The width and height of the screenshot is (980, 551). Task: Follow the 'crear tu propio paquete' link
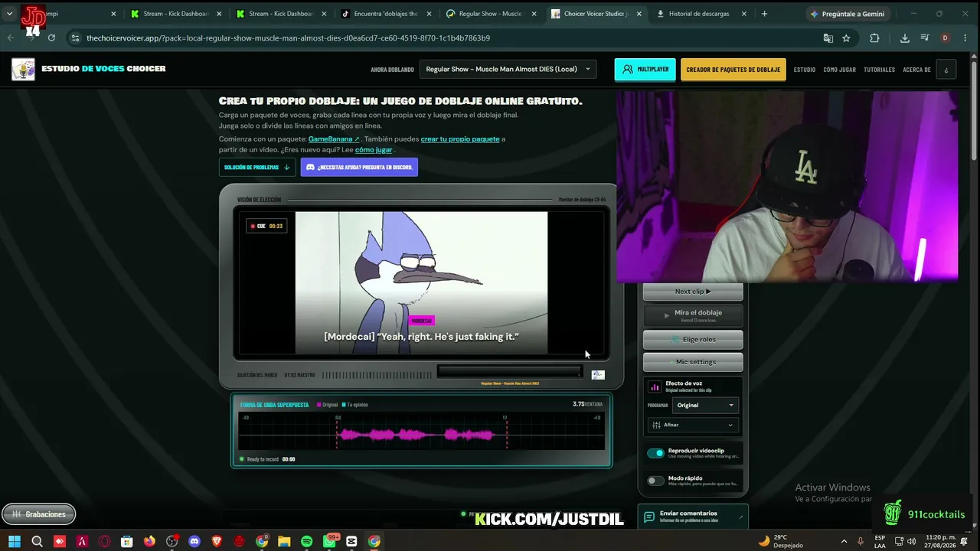click(460, 139)
